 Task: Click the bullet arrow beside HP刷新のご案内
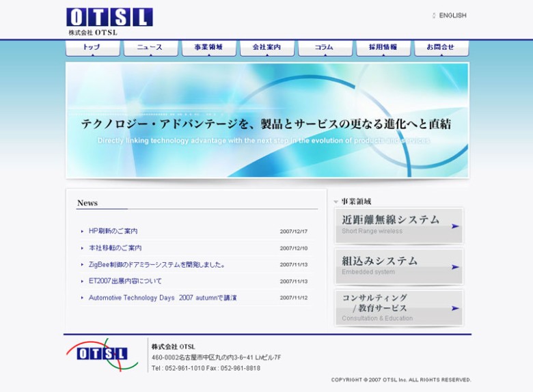83,232
